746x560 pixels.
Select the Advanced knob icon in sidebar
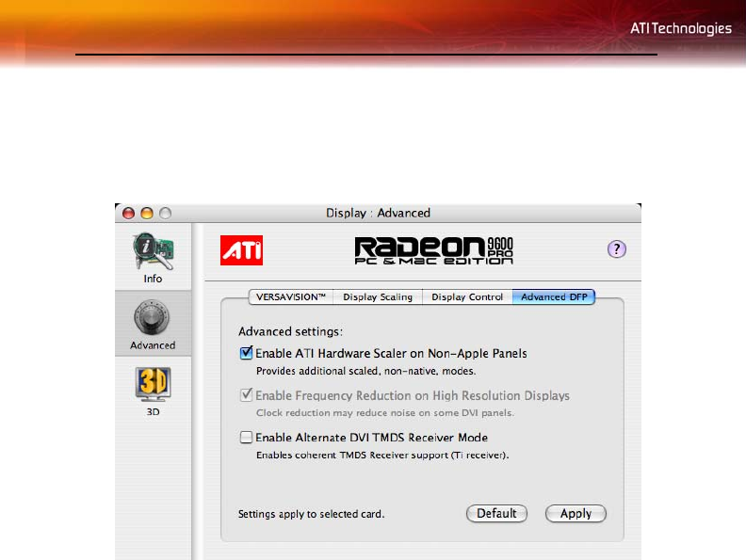(153, 317)
